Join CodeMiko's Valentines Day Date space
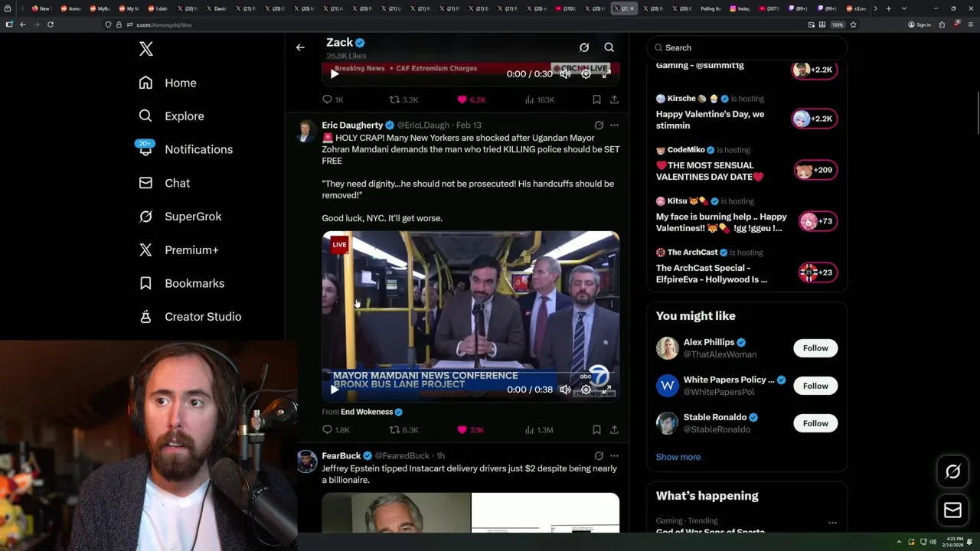This screenshot has height=551, width=980. tap(814, 170)
